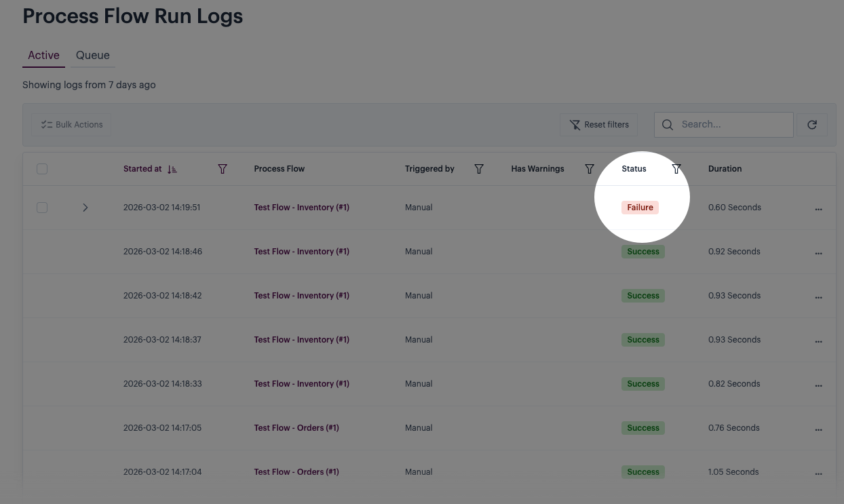Open the Status column filter icon

(x=676, y=169)
